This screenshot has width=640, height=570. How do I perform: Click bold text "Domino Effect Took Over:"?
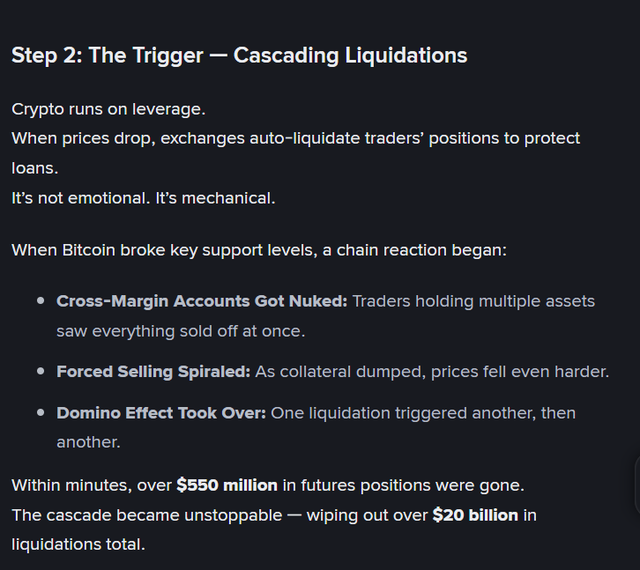tap(161, 413)
